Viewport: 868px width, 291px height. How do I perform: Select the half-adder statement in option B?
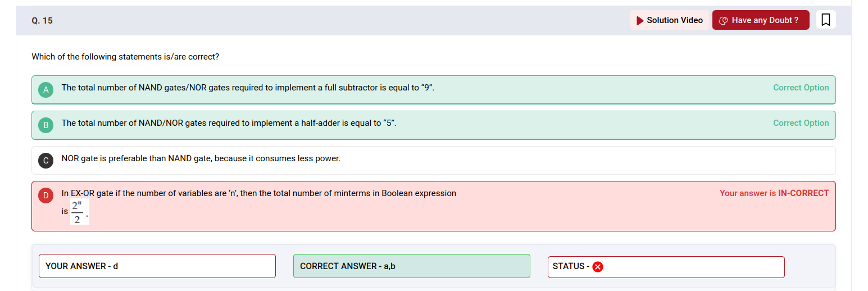[x=229, y=123]
